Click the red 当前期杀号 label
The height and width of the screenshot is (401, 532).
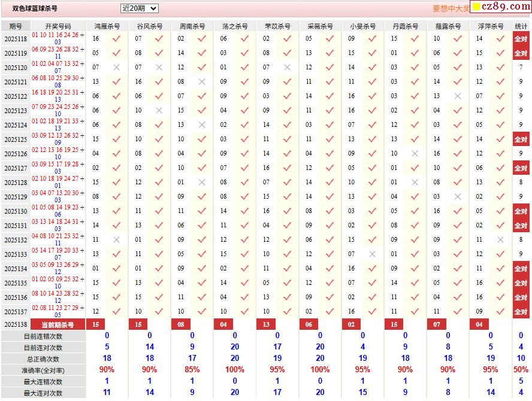(x=58, y=324)
